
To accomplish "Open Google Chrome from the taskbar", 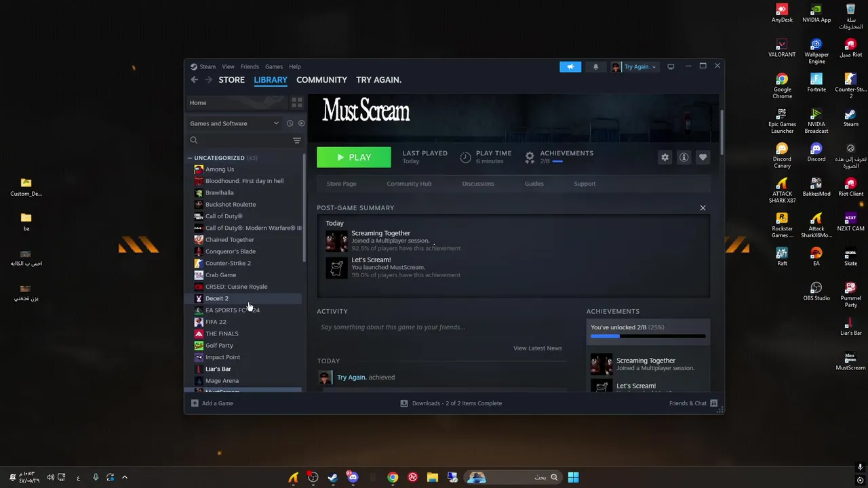I will coord(393,477).
